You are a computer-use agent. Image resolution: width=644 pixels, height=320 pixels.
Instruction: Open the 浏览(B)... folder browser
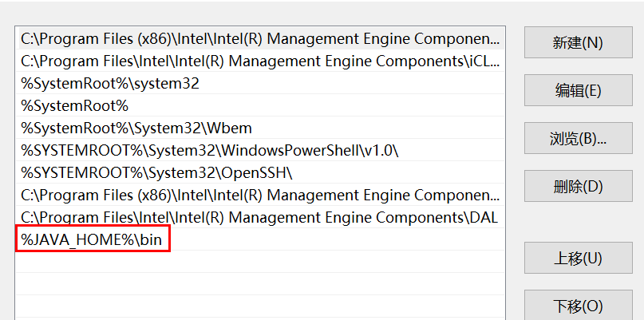point(577,138)
